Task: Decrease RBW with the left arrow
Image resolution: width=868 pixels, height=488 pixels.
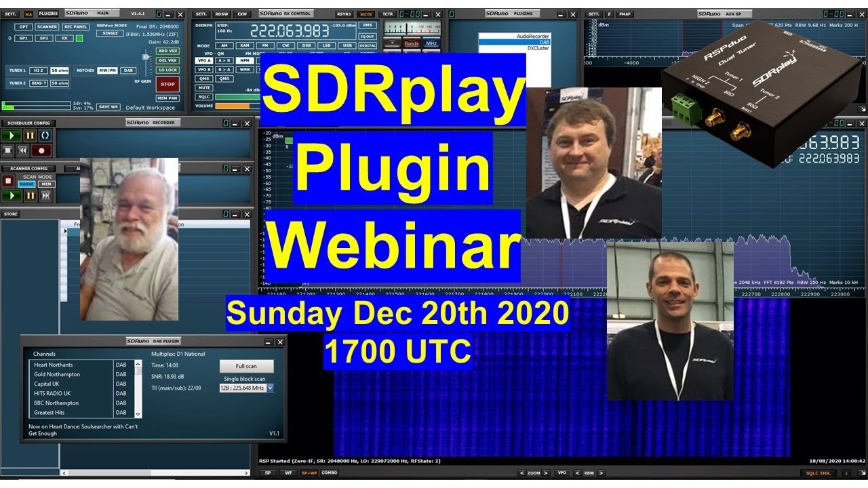Action: 576,472
